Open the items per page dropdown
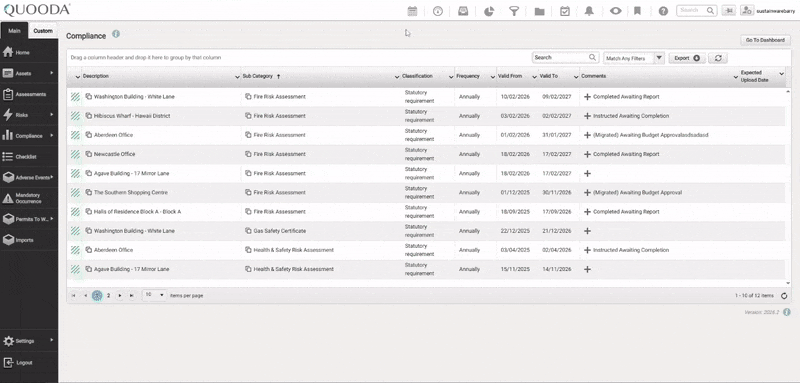 [x=154, y=295]
